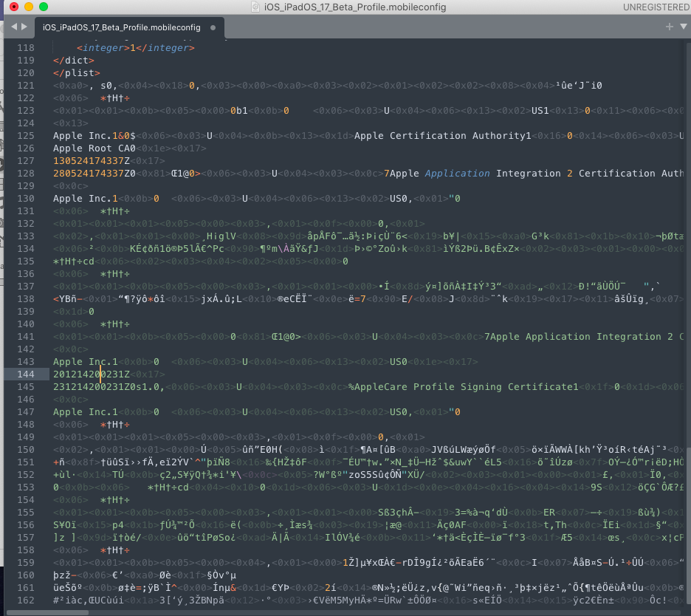Click '7Apple Application Integration 2' on line 141
Image resolution: width=691 pixels, height=616 pixels.
point(579,337)
